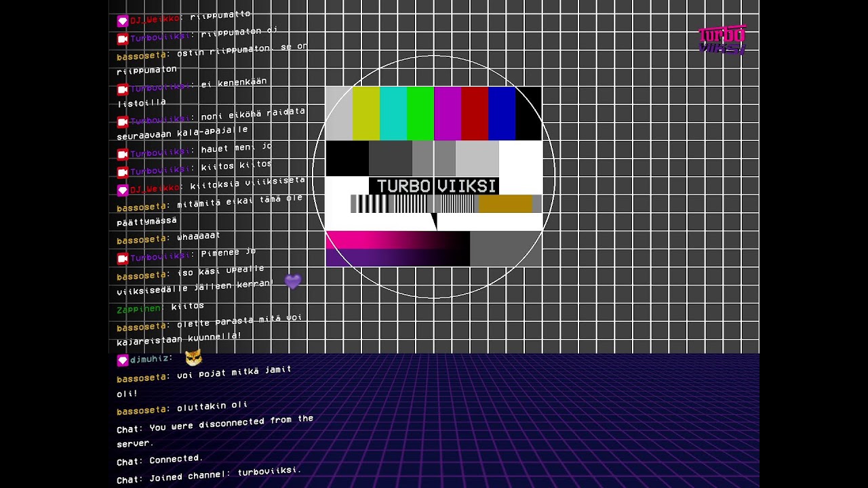Click the 'kiitoksia viiksiseta' message text

248,183
